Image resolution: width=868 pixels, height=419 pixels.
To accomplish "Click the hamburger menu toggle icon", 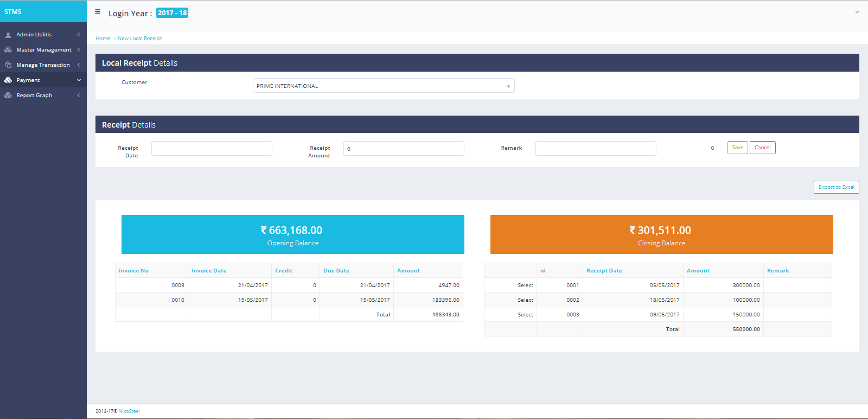I will (98, 11).
